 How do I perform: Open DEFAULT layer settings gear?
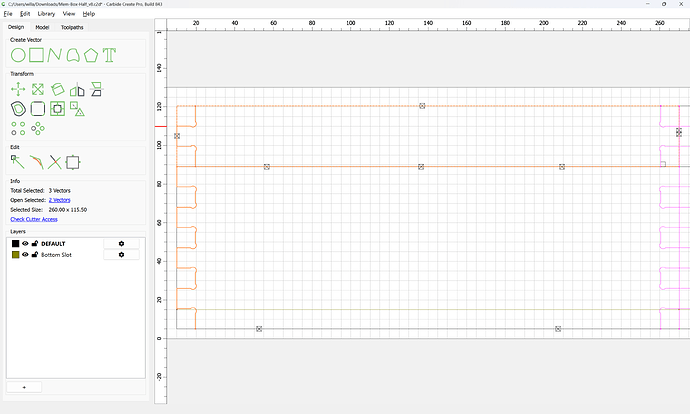tap(121, 243)
